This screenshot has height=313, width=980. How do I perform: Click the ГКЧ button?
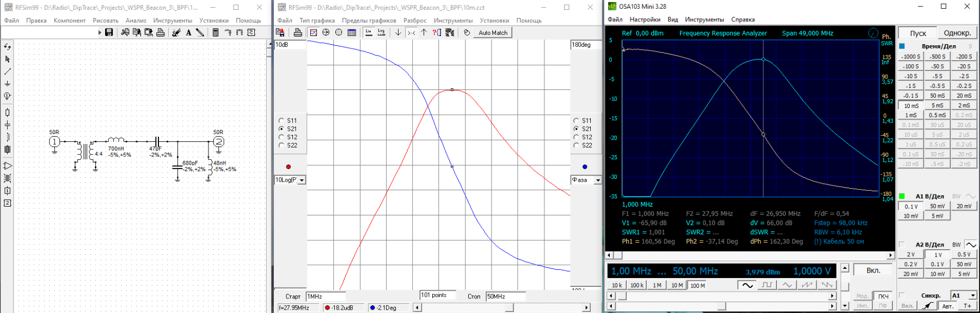(883, 296)
